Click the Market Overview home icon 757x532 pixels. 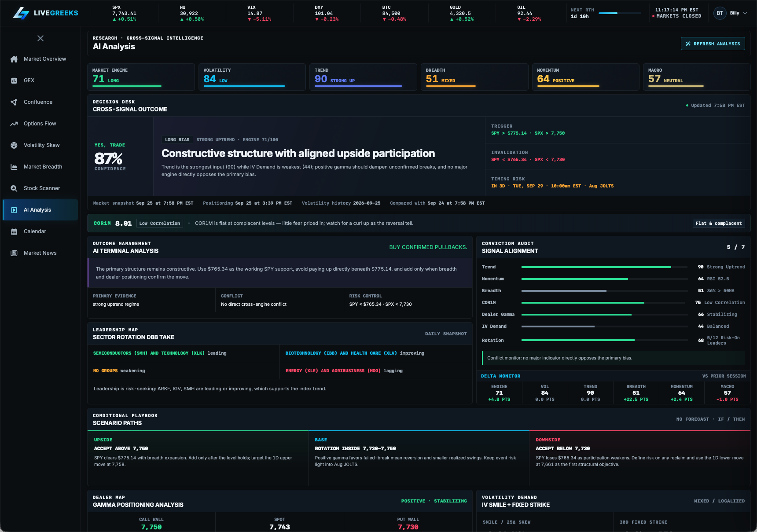pyautogui.click(x=14, y=59)
